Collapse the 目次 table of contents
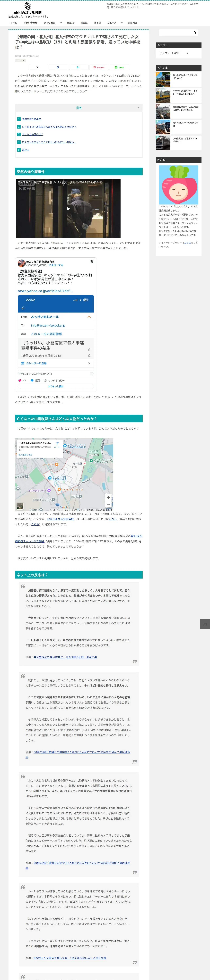Image resolution: width=210 pixels, height=980 pixels. coord(139,108)
